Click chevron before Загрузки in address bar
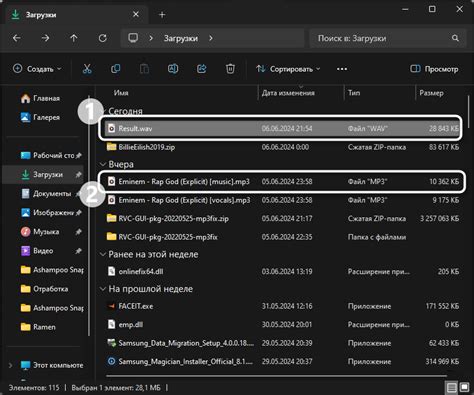Viewport: 474px width, 395px height. pos(151,38)
